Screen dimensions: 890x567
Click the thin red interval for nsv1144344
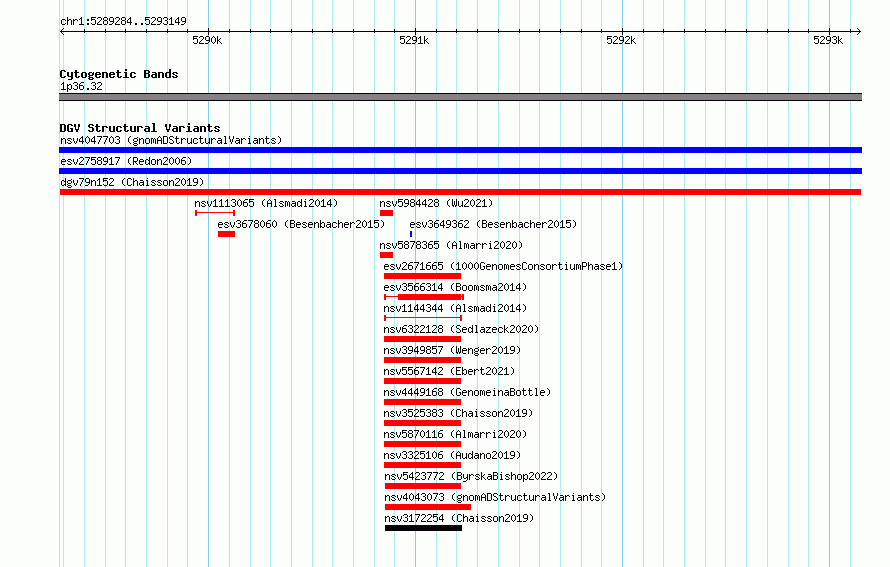click(x=423, y=318)
